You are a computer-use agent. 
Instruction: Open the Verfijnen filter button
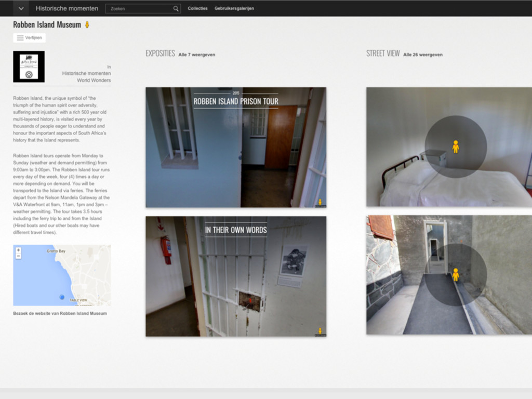point(30,37)
